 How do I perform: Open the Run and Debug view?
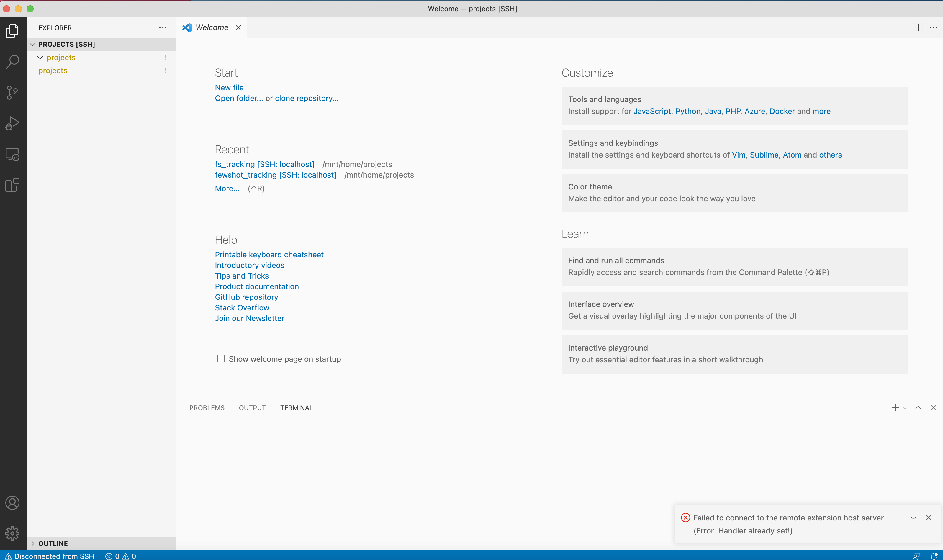12,123
